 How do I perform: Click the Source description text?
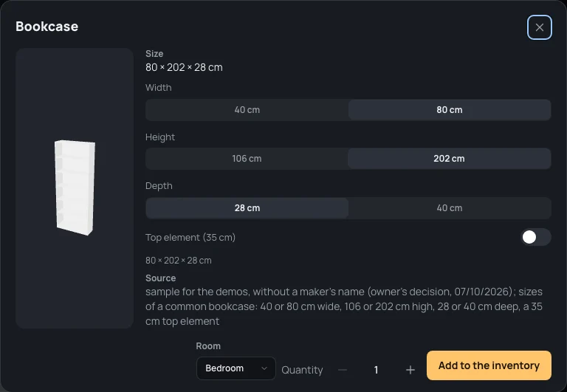(344, 306)
